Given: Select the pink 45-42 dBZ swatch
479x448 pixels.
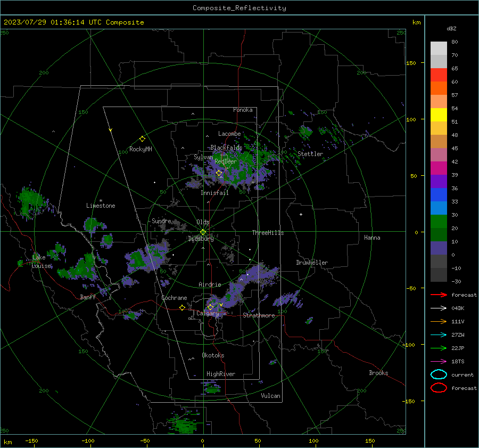Looking at the screenshot, I should point(439,155).
